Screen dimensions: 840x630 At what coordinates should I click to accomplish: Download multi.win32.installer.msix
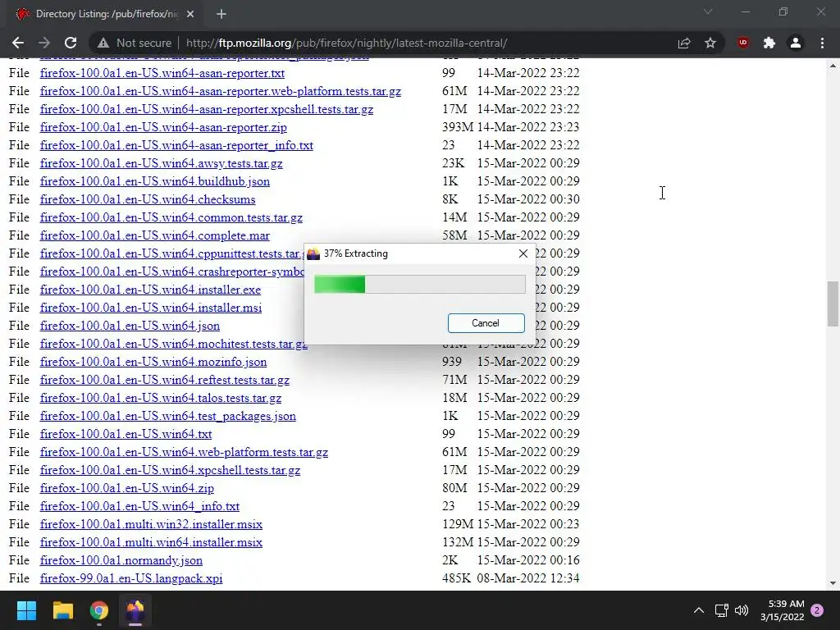[x=151, y=524]
